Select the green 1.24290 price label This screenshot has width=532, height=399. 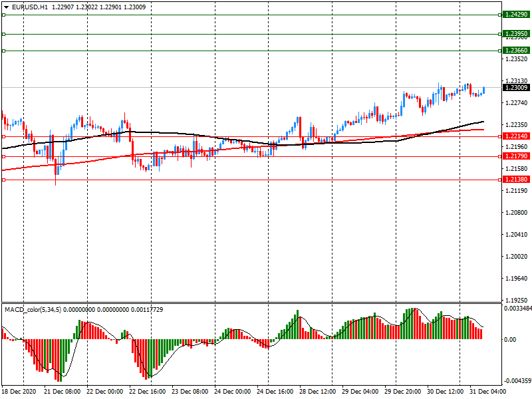[x=516, y=14]
